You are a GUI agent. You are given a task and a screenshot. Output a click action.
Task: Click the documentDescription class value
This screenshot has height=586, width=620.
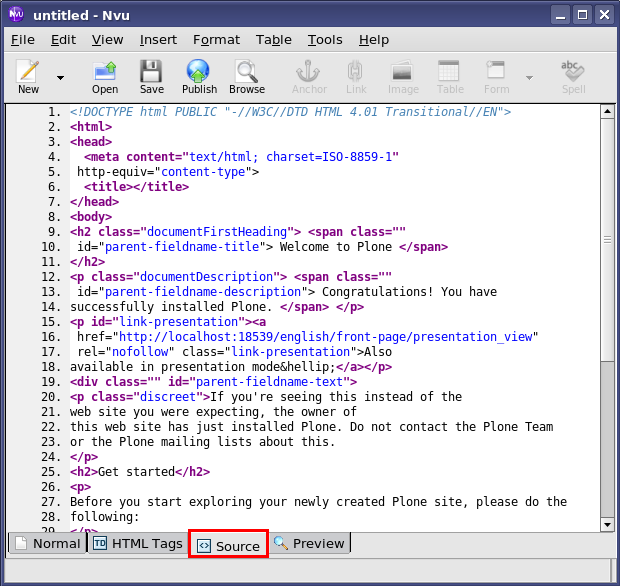[206, 277]
